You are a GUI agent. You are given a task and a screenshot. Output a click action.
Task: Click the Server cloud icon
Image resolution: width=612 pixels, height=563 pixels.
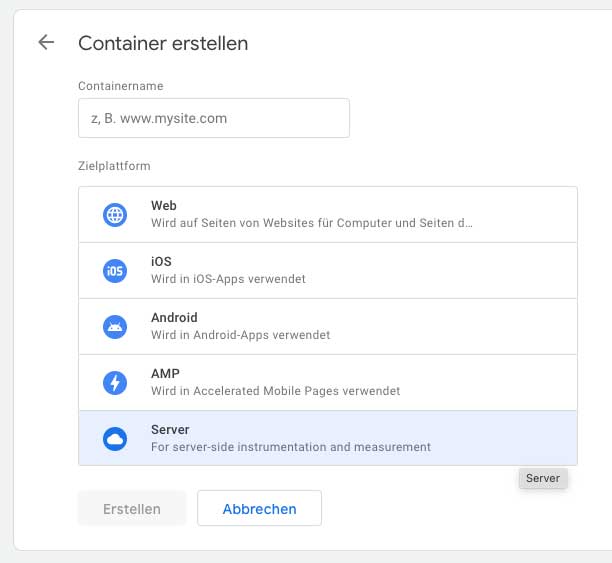pyautogui.click(x=115, y=439)
